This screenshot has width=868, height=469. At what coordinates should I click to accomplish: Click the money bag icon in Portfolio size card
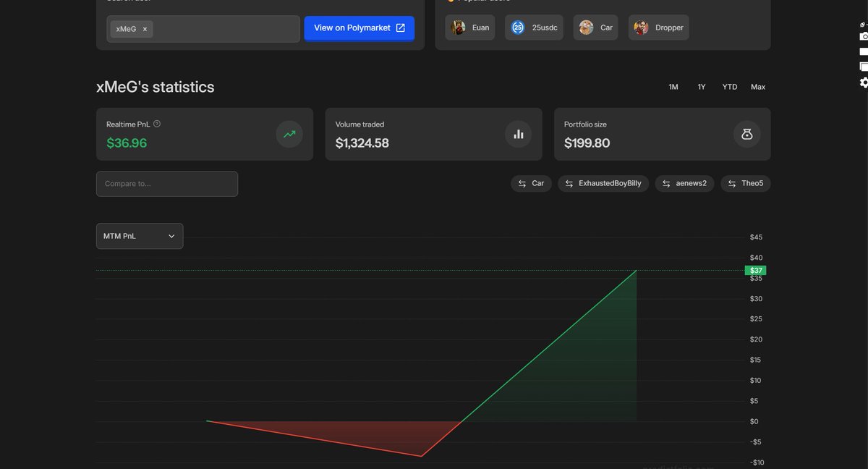point(747,134)
